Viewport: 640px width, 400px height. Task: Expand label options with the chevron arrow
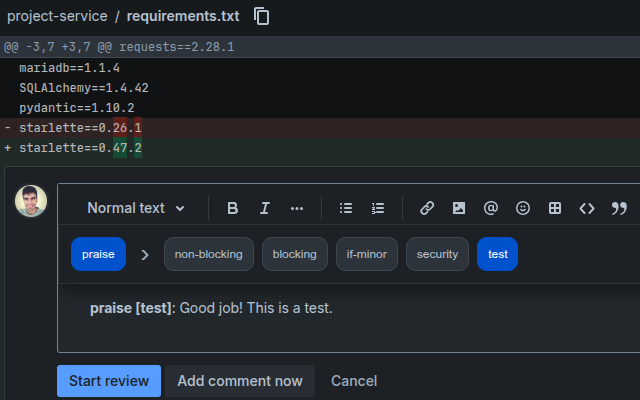[145, 254]
